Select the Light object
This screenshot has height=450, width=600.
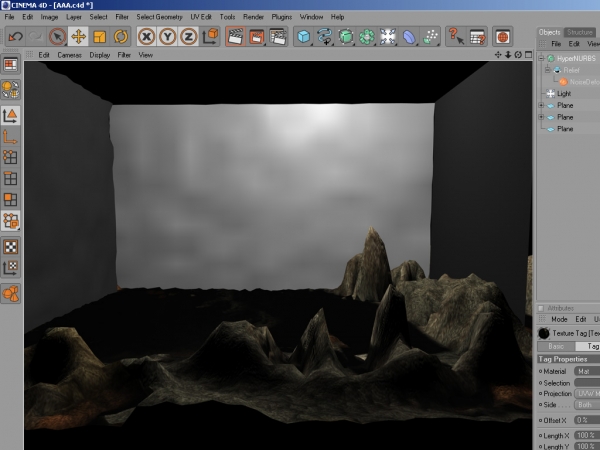click(x=564, y=93)
